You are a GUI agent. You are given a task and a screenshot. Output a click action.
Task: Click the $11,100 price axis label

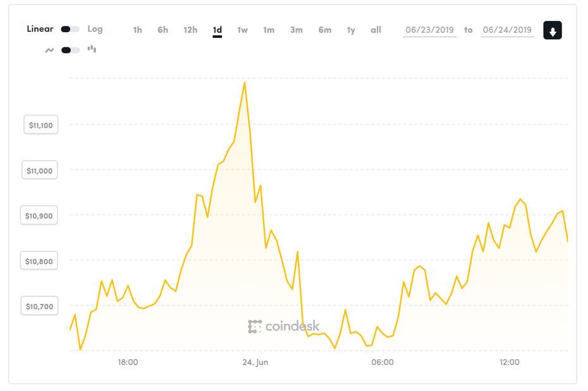click(40, 124)
